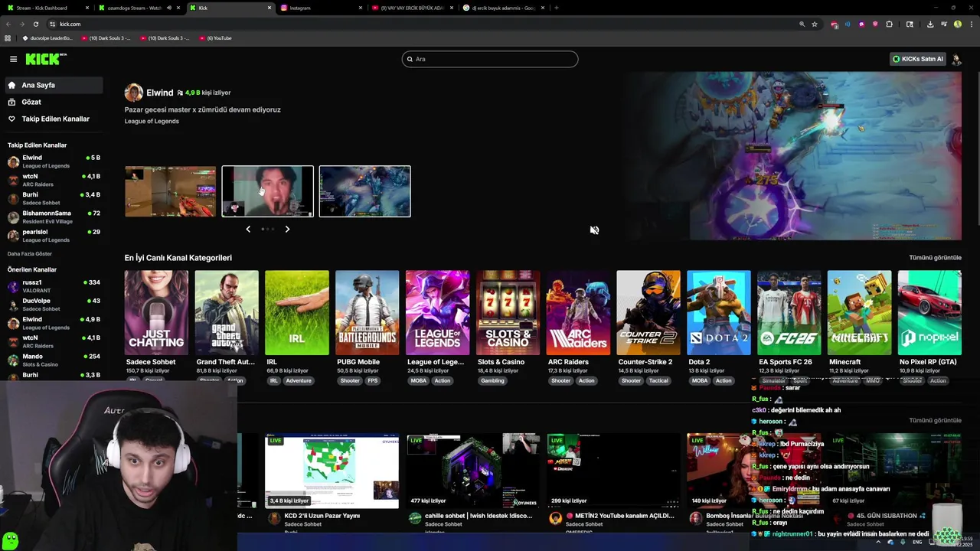Click the featured stream video player
Image resolution: width=980 pixels, height=551 pixels.
click(792, 156)
